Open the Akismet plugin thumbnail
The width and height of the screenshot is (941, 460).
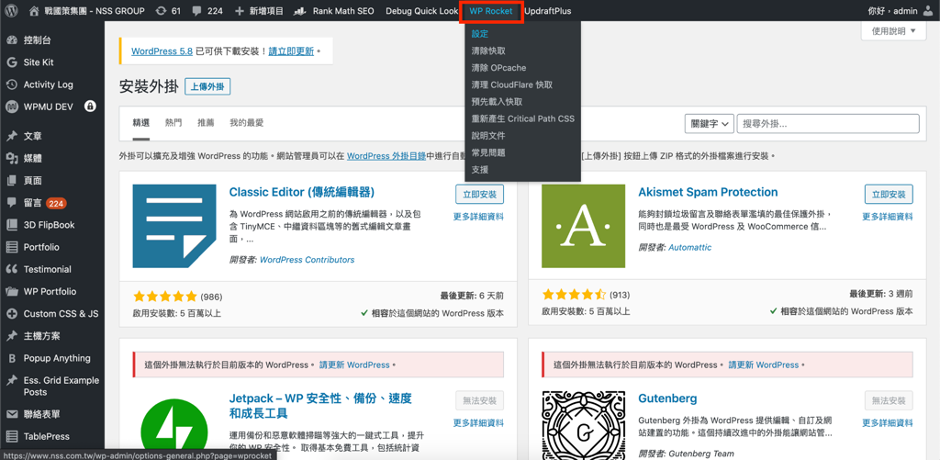(x=583, y=226)
